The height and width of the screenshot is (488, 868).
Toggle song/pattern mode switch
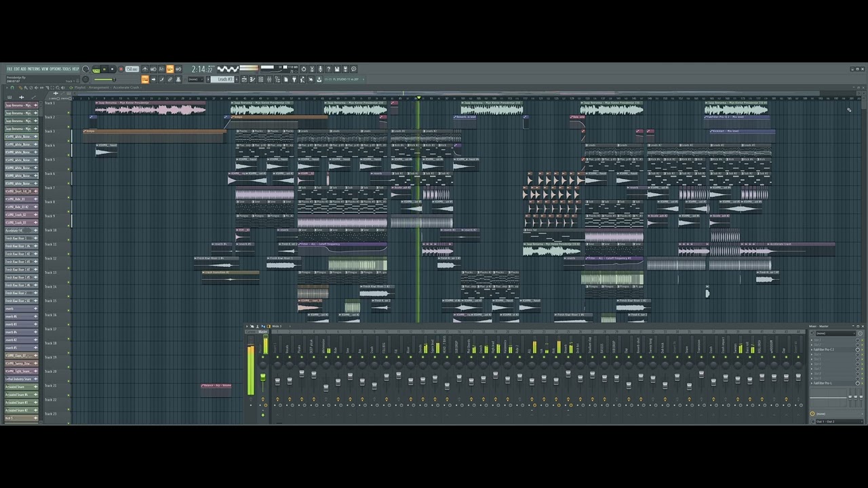pos(96,70)
